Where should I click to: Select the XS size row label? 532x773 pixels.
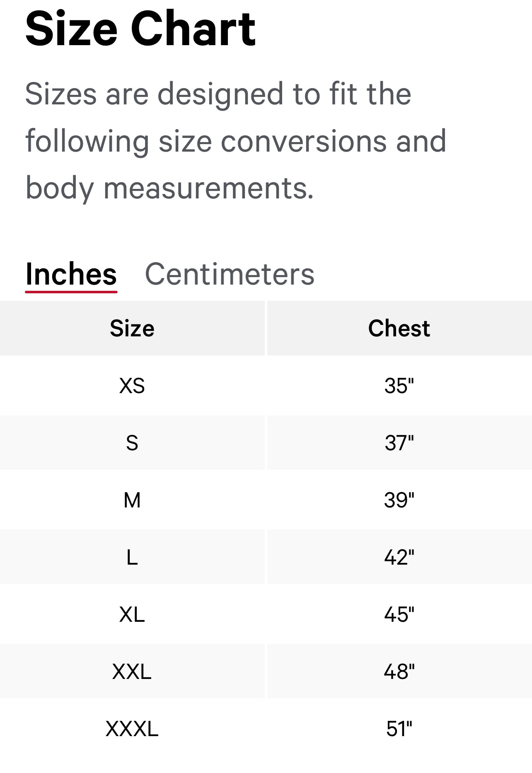pos(132,386)
